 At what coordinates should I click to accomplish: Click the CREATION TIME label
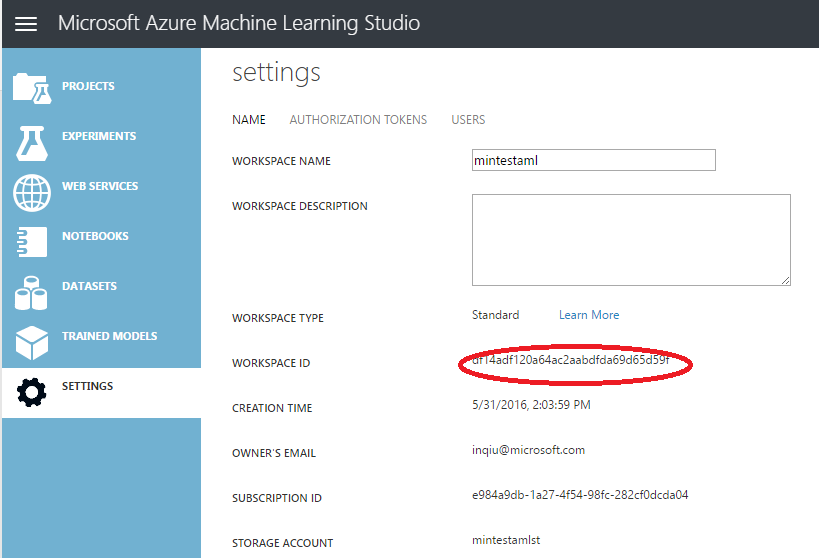point(272,408)
